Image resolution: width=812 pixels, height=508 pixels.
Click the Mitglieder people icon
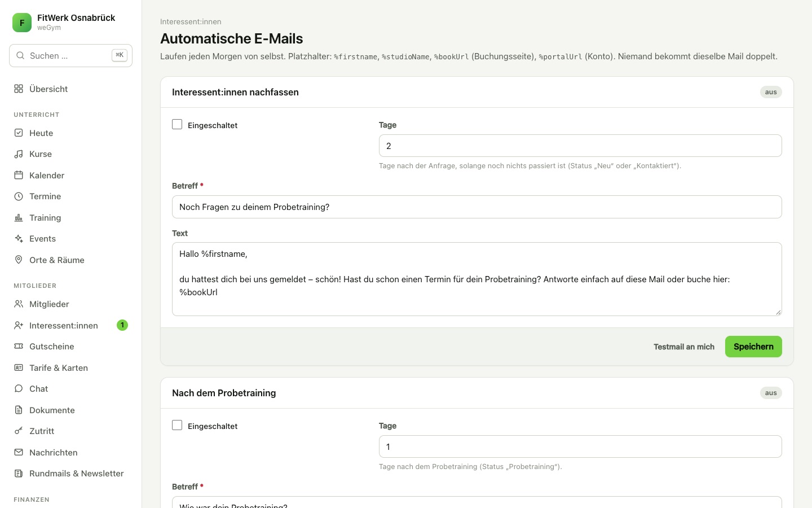(19, 304)
